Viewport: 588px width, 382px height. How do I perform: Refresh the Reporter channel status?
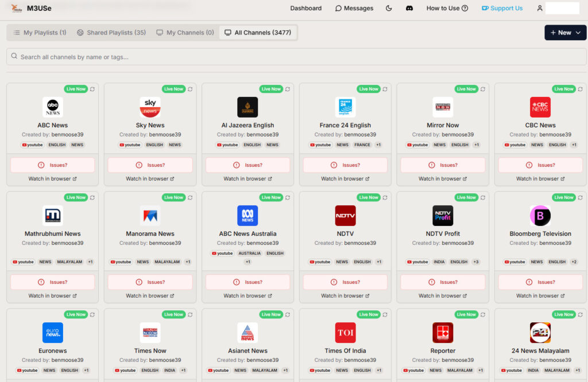pyautogui.click(x=483, y=314)
